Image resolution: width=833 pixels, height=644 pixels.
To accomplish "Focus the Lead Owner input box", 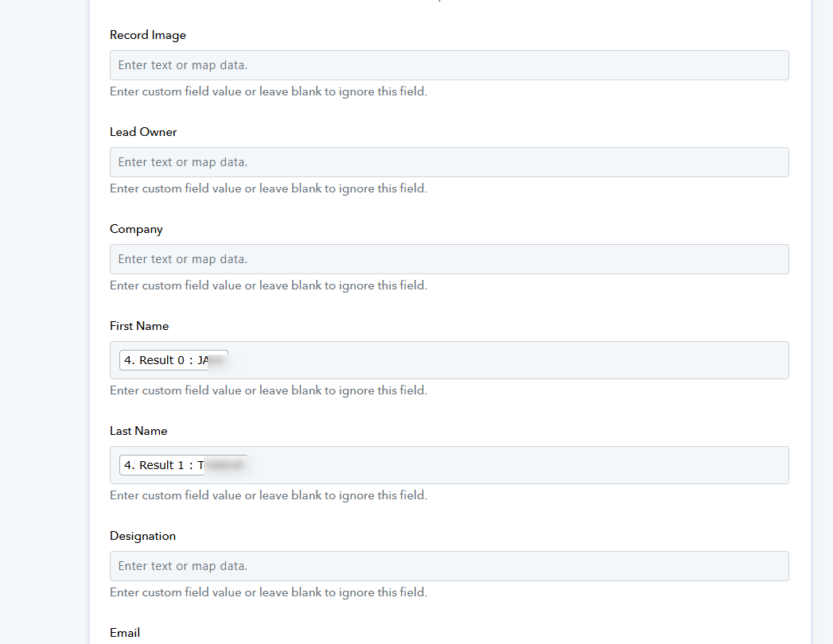I will [449, 162].
